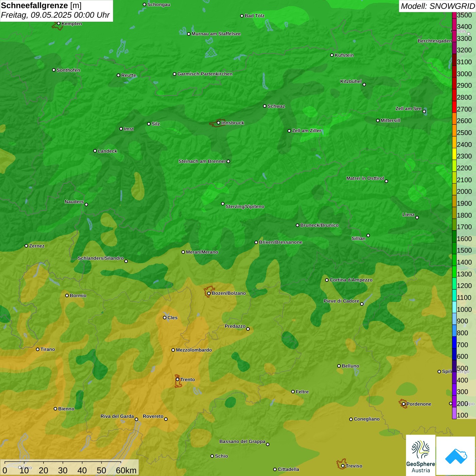Select the 'Pieve di Cadore' label
Screen dimensions: 476x476
coord(341,301)
